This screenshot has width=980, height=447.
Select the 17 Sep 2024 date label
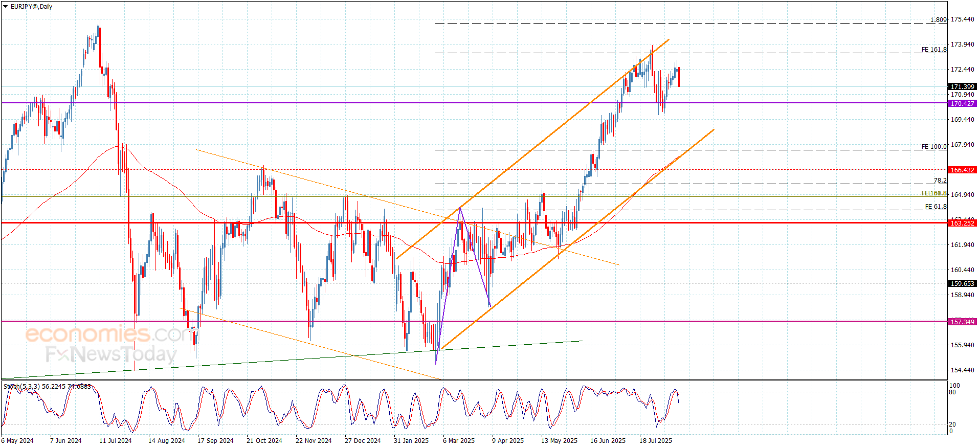(x=215, y=441)
